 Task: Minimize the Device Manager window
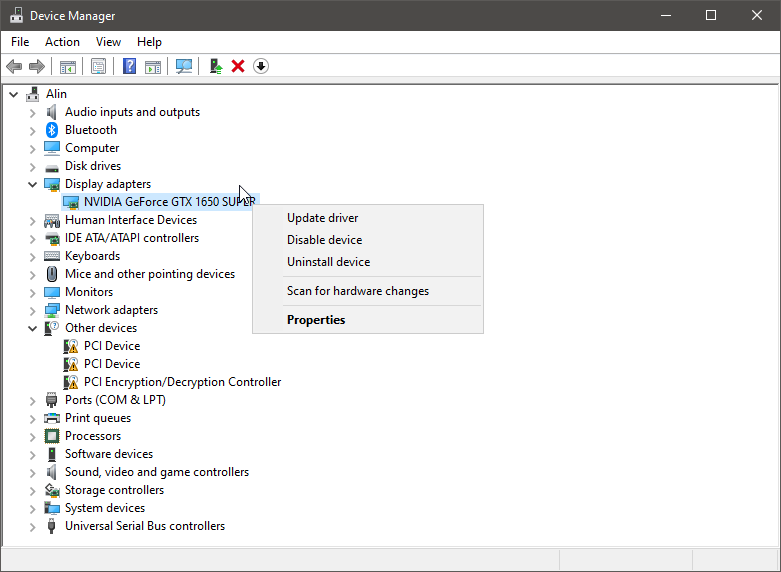[x=666, y=15]
